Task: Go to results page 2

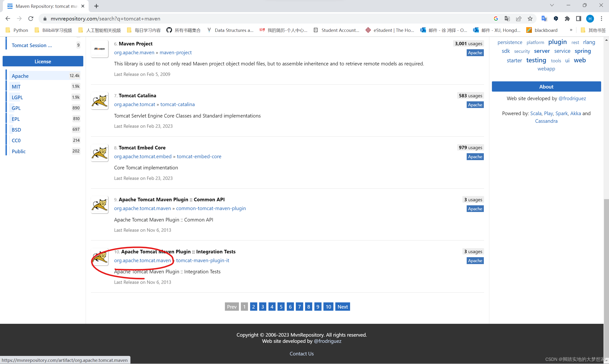Action: click(253, 307)
